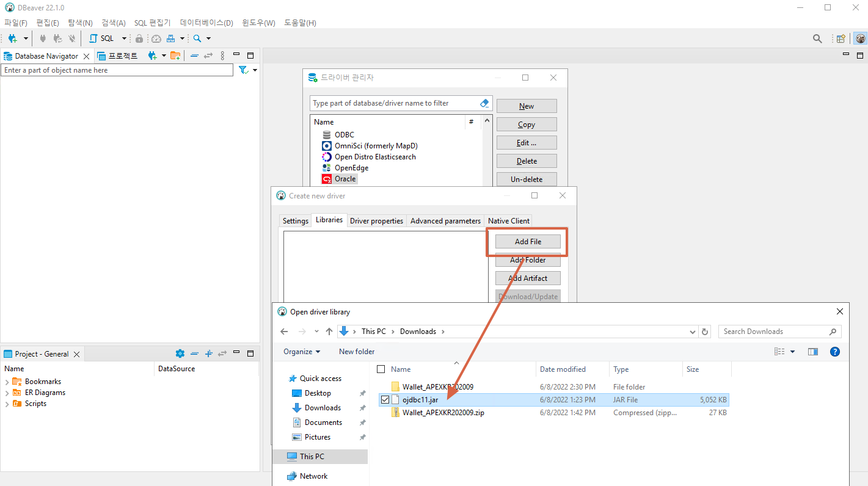This screenshot has height=486, width=868.
Task: Click the funnel filter icon in Navigator
Action: pos(243,70)
